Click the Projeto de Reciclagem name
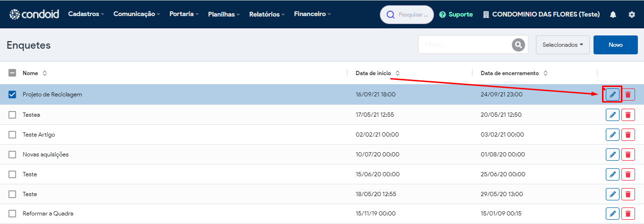Image resolution: width=644 pixels, height=224 pixels. (x=52, y=95)
